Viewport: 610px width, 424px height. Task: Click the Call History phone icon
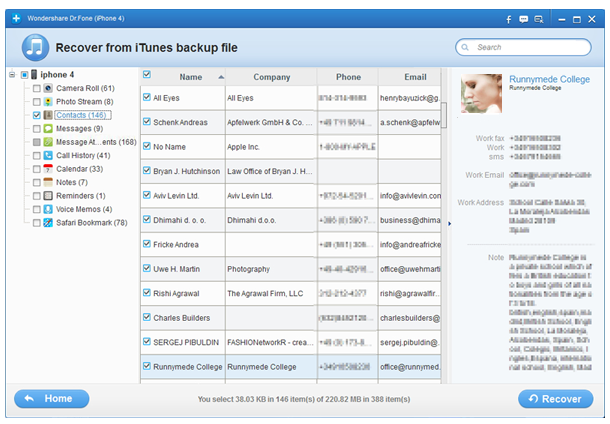(48, 156)
